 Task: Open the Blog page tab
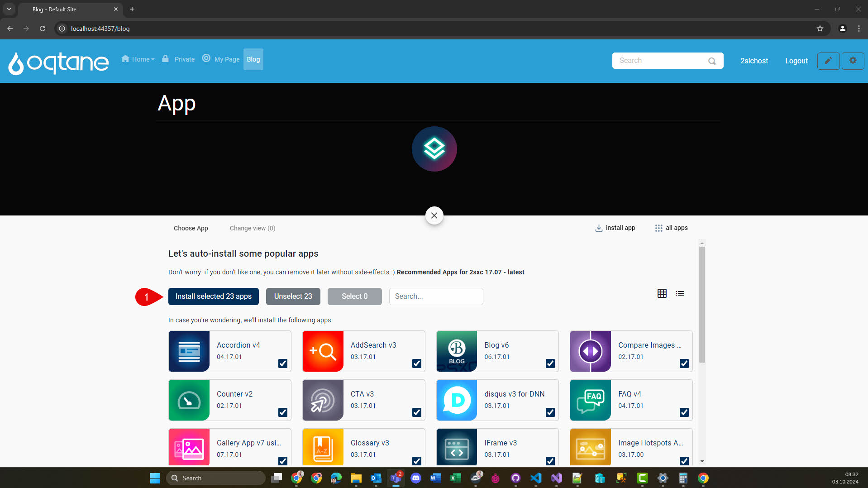[253, 59]
